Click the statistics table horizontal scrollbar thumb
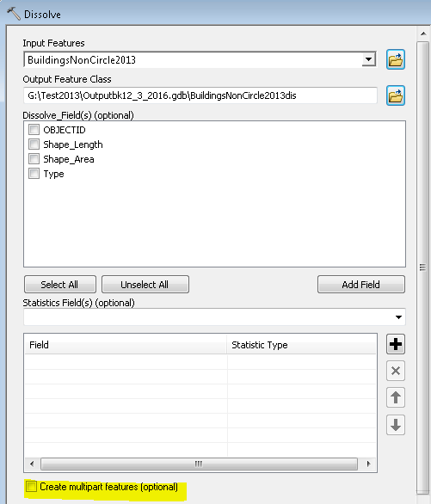431x504 pixels. [x=199, y=464]
